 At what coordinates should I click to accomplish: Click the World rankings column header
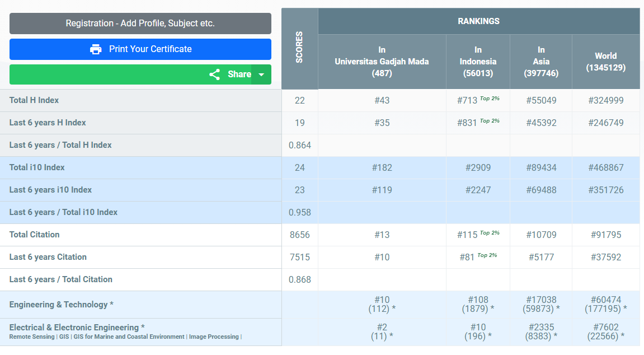click(605, 62)
